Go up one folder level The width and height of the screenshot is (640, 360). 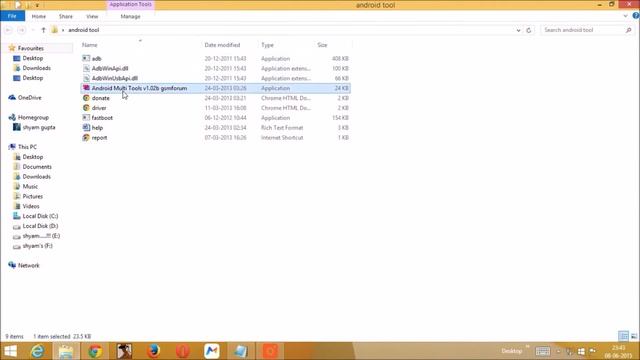click(43, 30)
